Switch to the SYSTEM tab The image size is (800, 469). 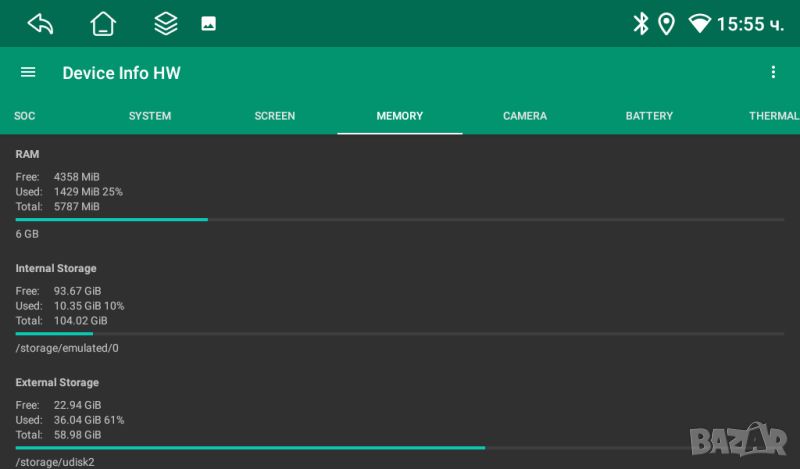(x=150, y=116)
